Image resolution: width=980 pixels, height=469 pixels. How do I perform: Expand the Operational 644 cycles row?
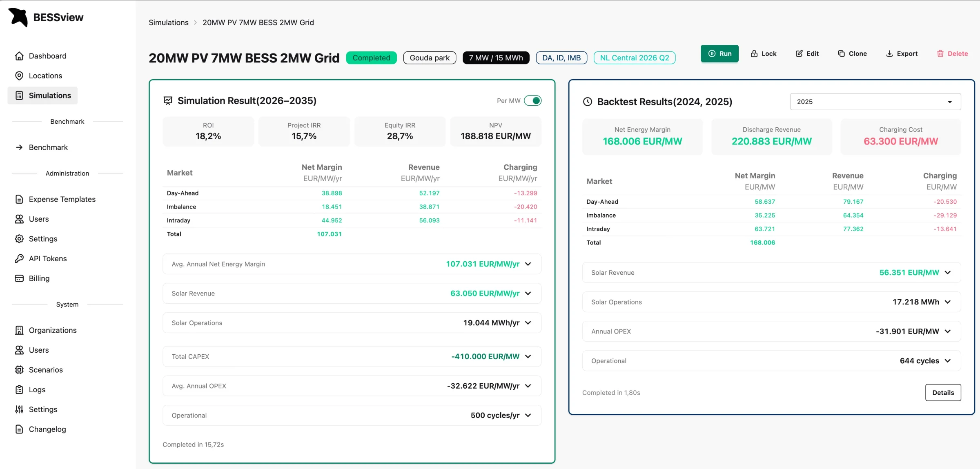(x=771, y=361)
